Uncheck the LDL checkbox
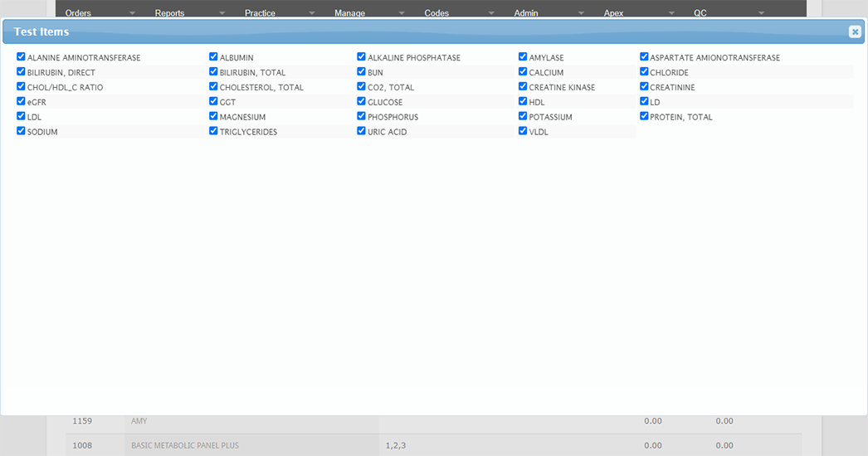 coord(21,116)
